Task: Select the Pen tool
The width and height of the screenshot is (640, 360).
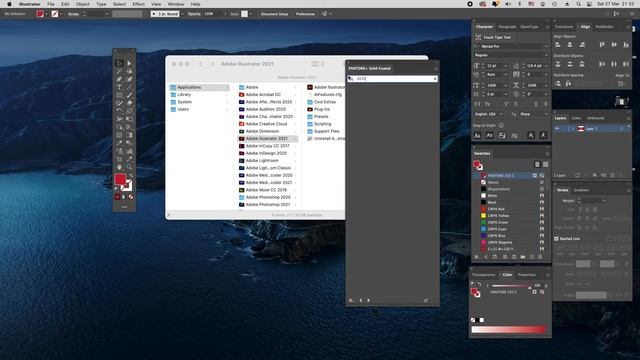Action: point(119,79)
